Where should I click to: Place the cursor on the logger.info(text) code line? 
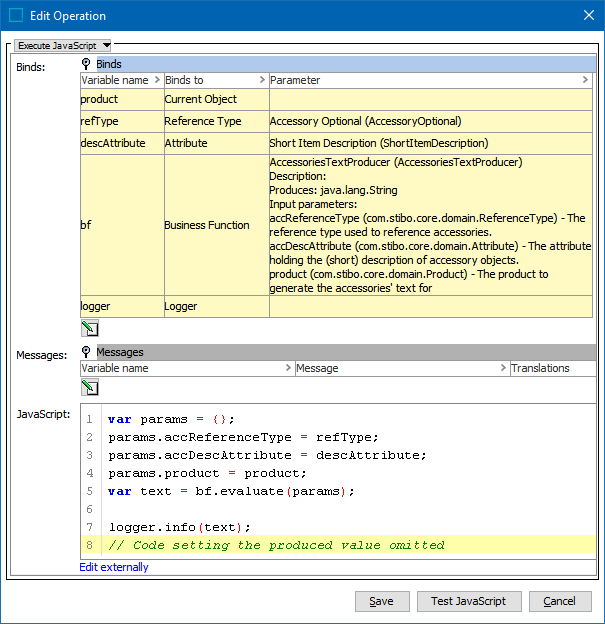(x=180, y=527)
